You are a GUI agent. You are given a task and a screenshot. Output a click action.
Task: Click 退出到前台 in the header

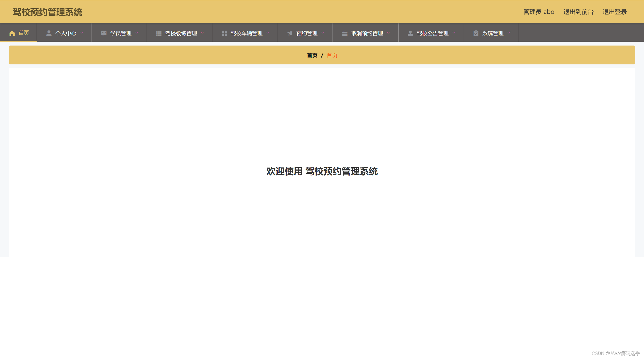tap(578, 12)
